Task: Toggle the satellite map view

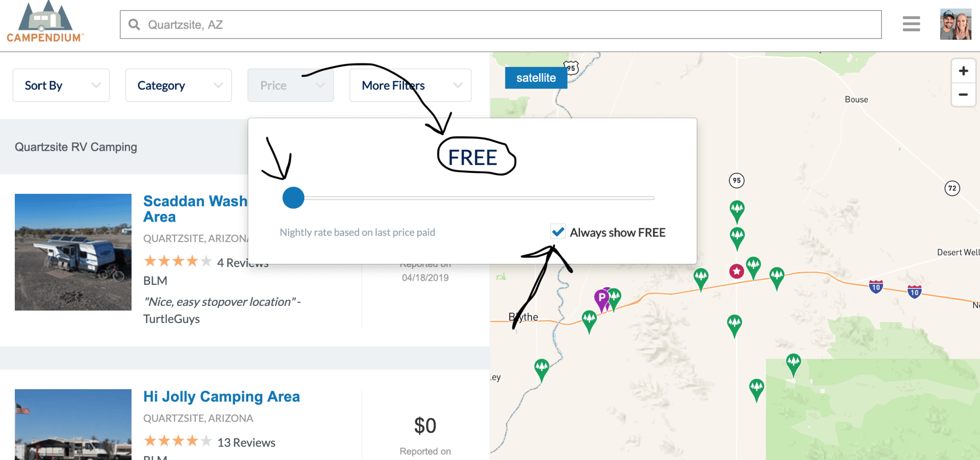Action: [x=536, y=77]
